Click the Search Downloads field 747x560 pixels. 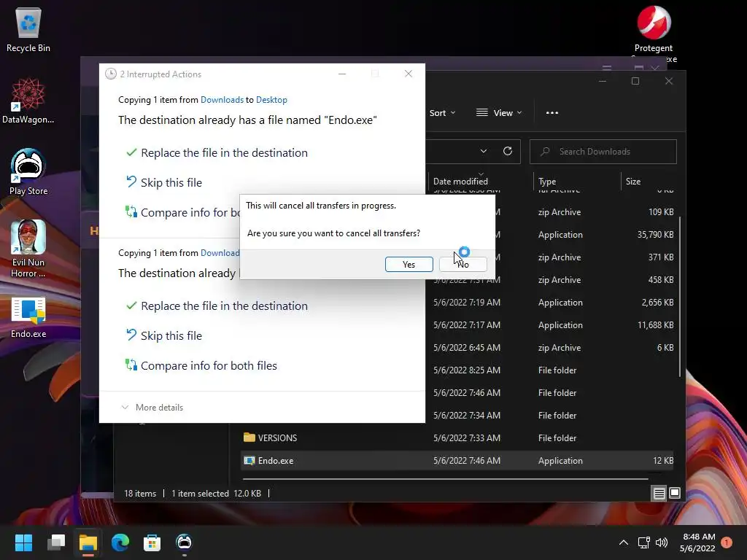click(x=603, y=152)
